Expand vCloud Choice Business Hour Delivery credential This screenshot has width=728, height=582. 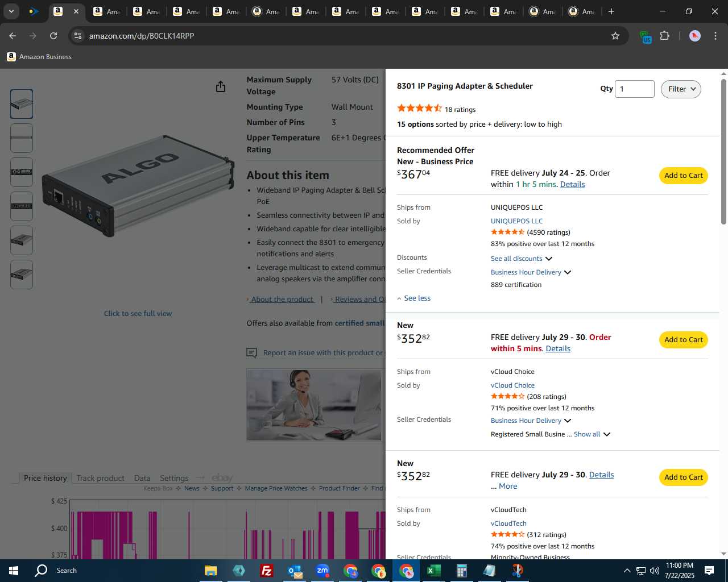coord(531,421)
